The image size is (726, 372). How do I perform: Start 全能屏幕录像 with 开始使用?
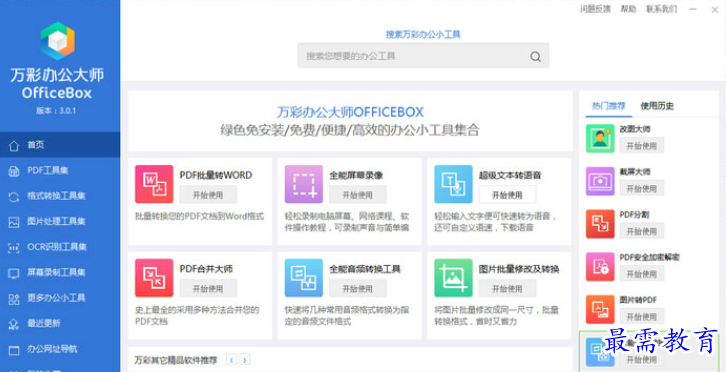357,195
